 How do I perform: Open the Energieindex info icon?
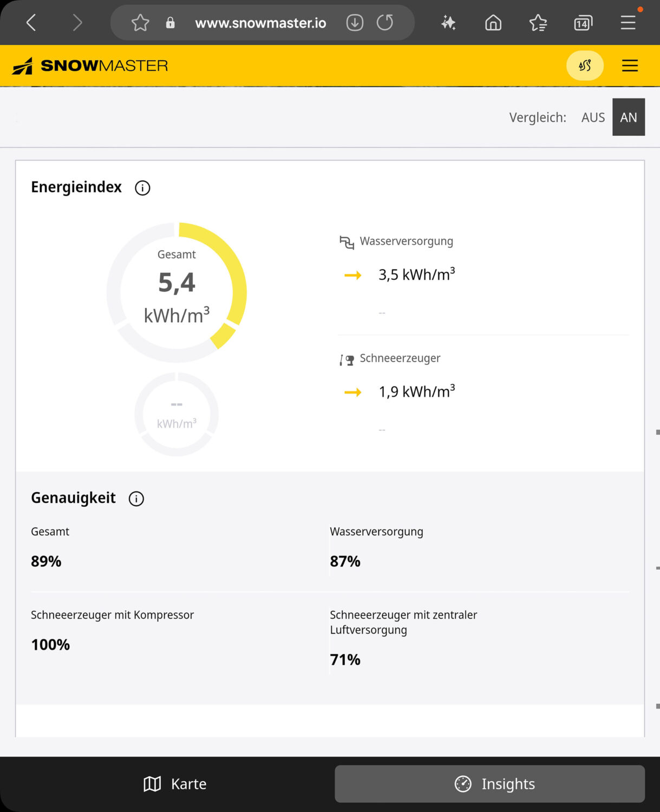click(x=142, y=188)
